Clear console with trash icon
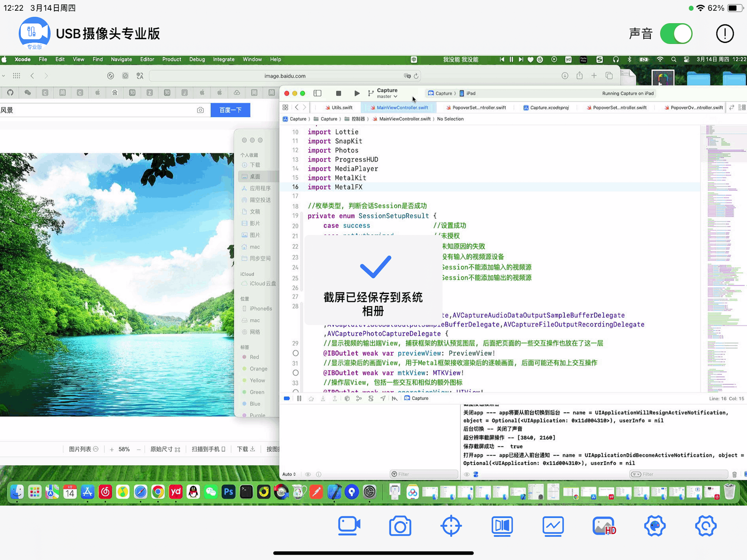747x560 pixels. pyautogui.click(x=734, y=474)
